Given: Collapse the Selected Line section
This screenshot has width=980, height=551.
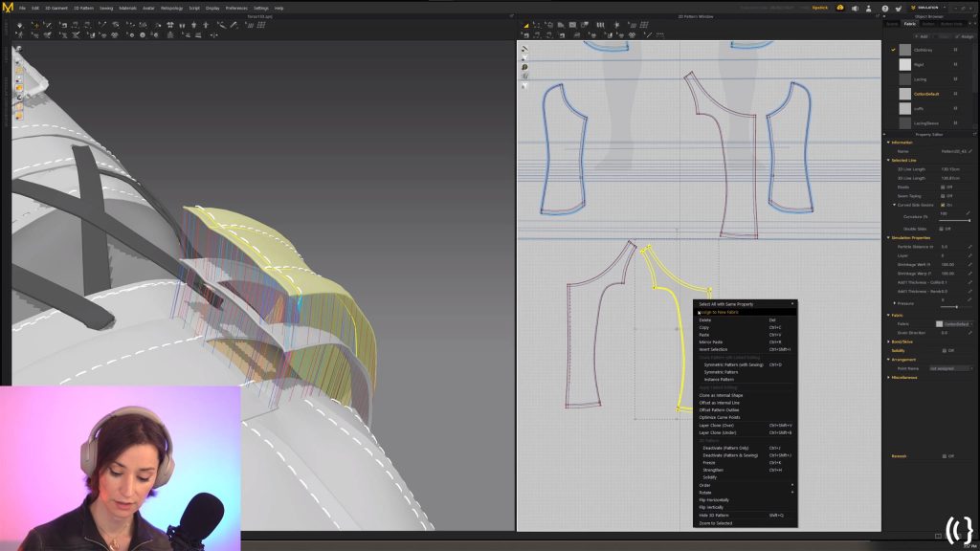Looking at the screenshot, I should tap(888, 161).
